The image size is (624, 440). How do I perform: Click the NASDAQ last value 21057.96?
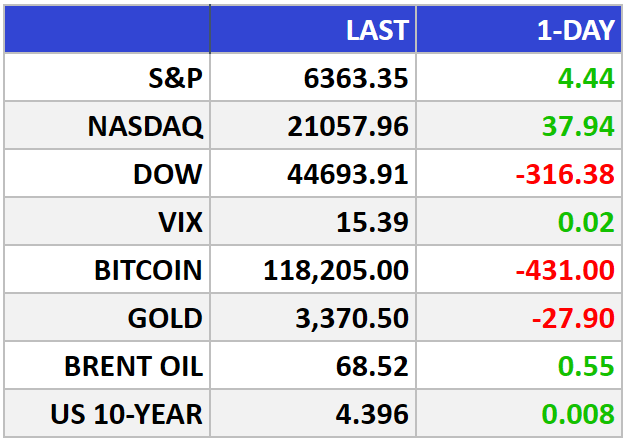coord(348,127)
